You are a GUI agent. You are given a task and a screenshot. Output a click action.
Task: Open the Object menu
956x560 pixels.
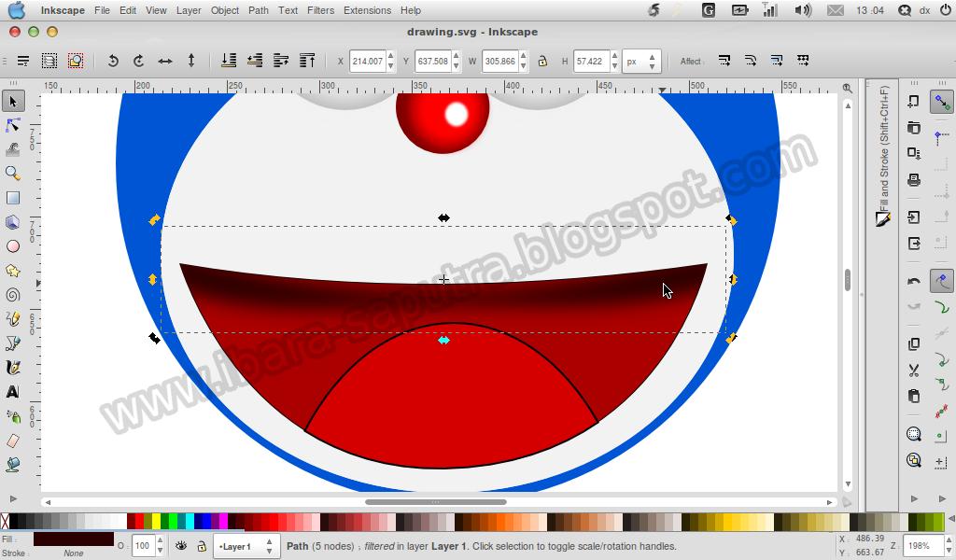click(225, 10)
